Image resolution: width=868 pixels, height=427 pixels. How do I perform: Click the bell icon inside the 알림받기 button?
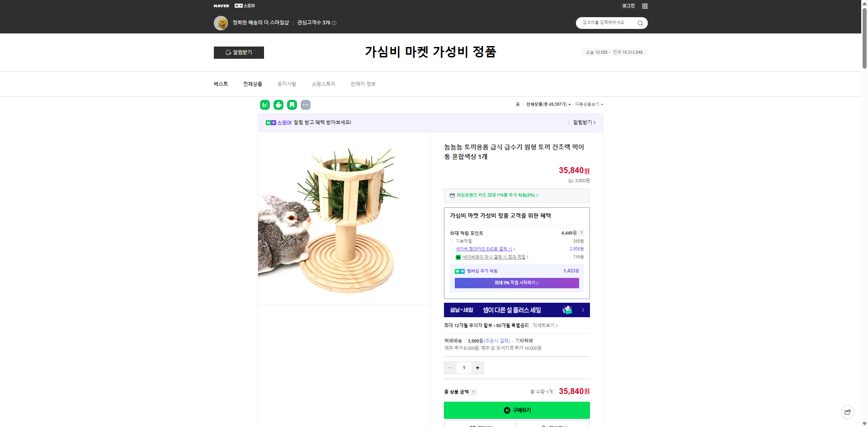click(227, 52)
